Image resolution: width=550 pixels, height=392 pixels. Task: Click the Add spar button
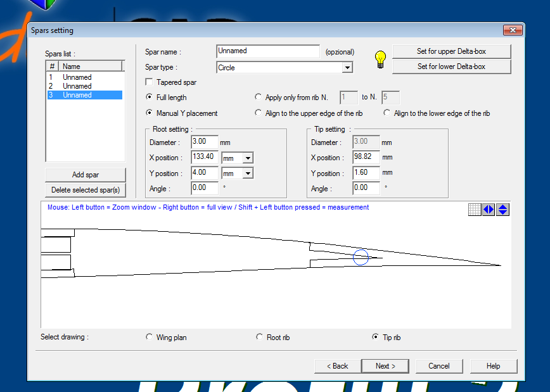pyautogui.click(x=86, y=175)
